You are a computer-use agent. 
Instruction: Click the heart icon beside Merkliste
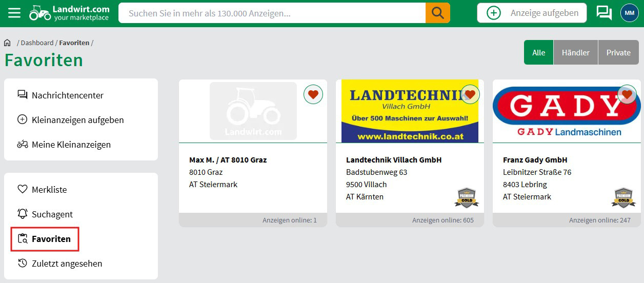click(23, 189)
